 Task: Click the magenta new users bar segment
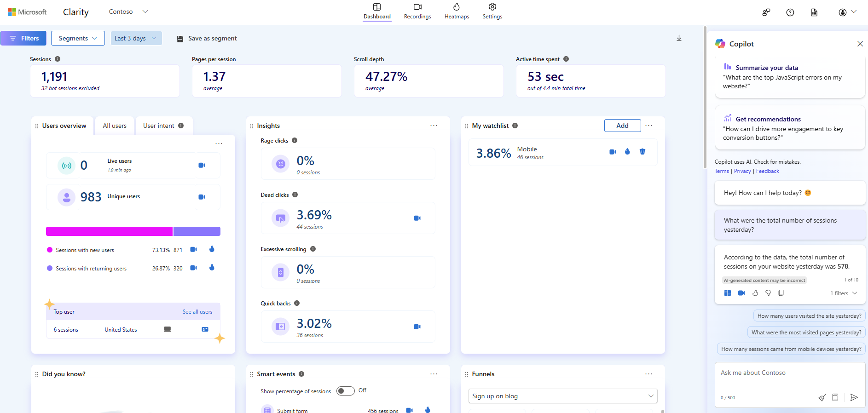(109, 231)
